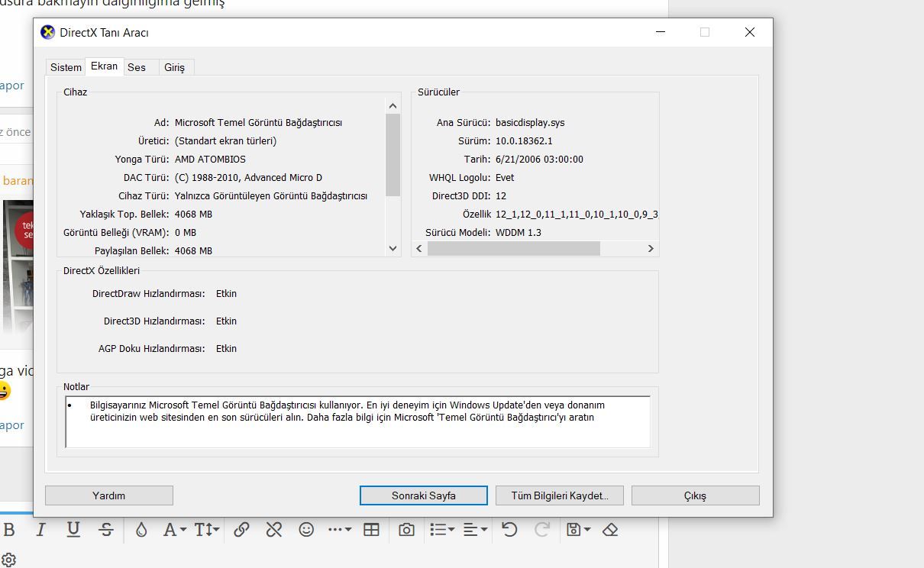The height and width of the screenshot is (568, 924).
Task: Open the font family dropdown in editor
Action: point(174,529)
